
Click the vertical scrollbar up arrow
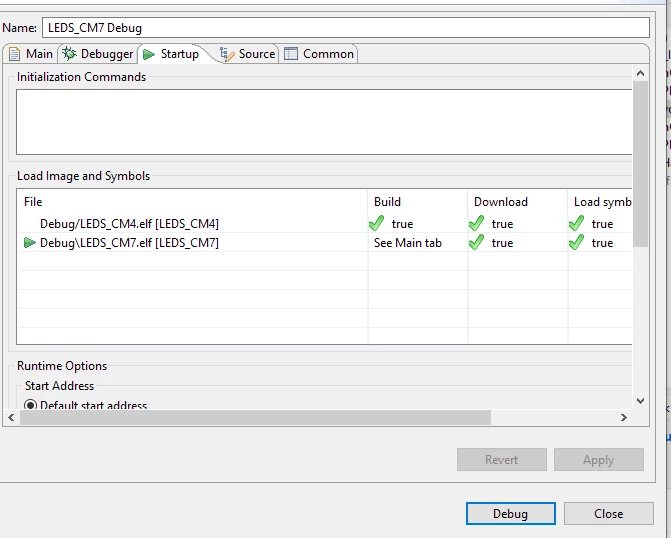coord(640,73)
